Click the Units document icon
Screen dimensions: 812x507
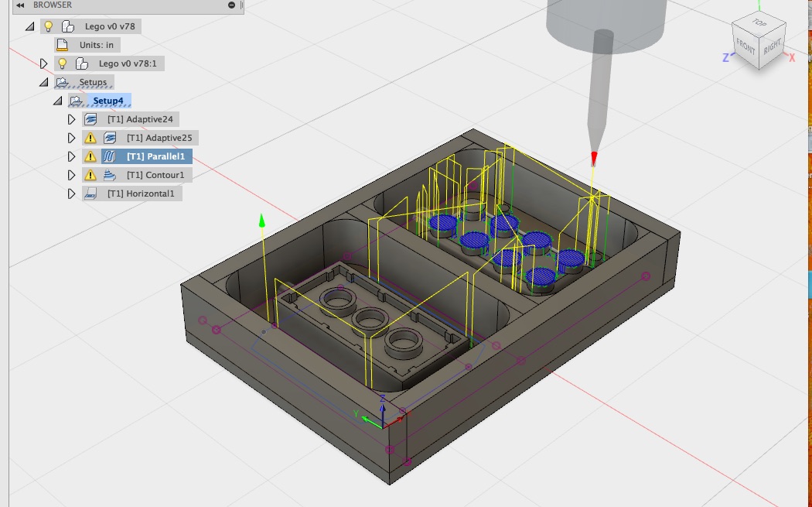click(62, 45)
